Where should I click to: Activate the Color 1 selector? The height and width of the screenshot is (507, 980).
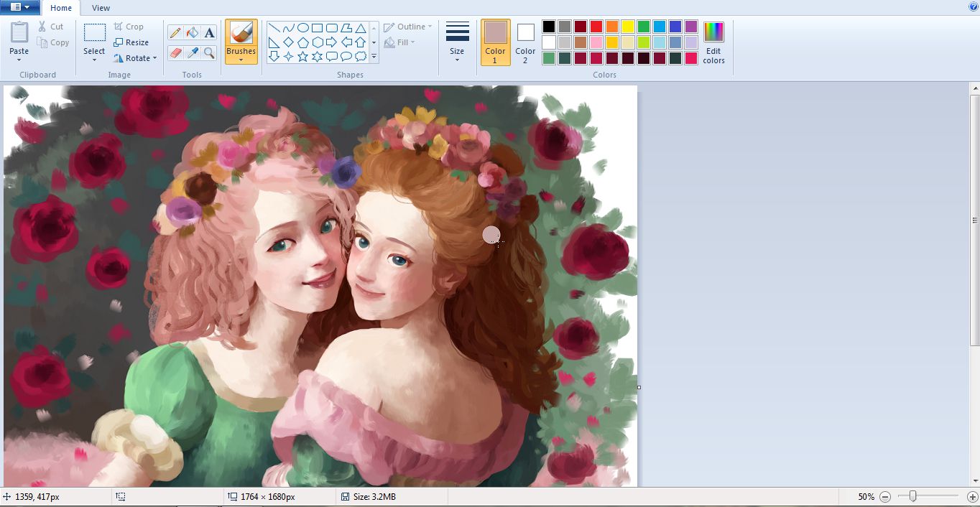click(x=495, y=42)
